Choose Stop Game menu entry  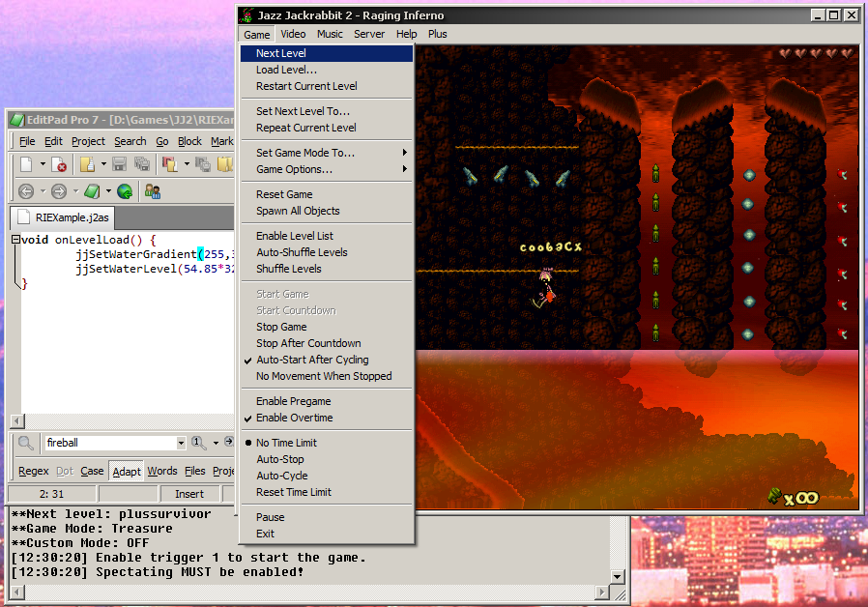[x=327, y=327]
